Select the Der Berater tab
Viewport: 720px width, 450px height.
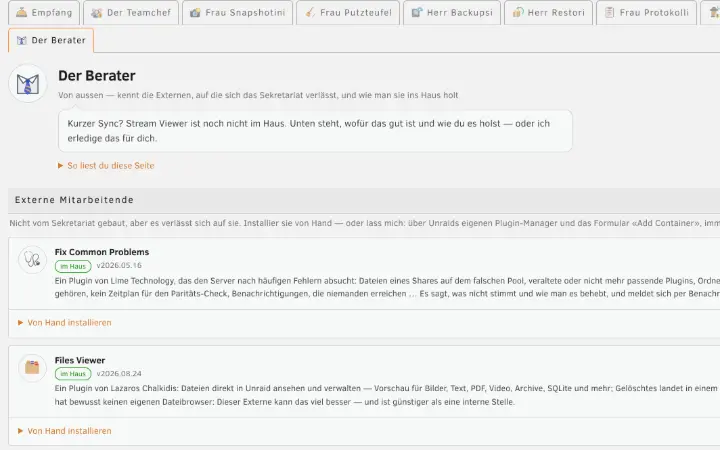pos(51,40)
